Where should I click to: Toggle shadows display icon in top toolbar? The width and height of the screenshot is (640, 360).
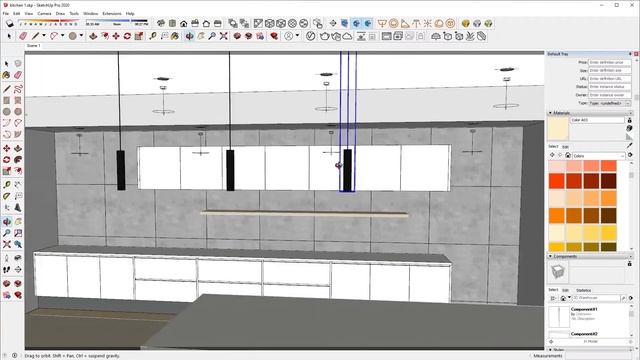pos(9,23)
